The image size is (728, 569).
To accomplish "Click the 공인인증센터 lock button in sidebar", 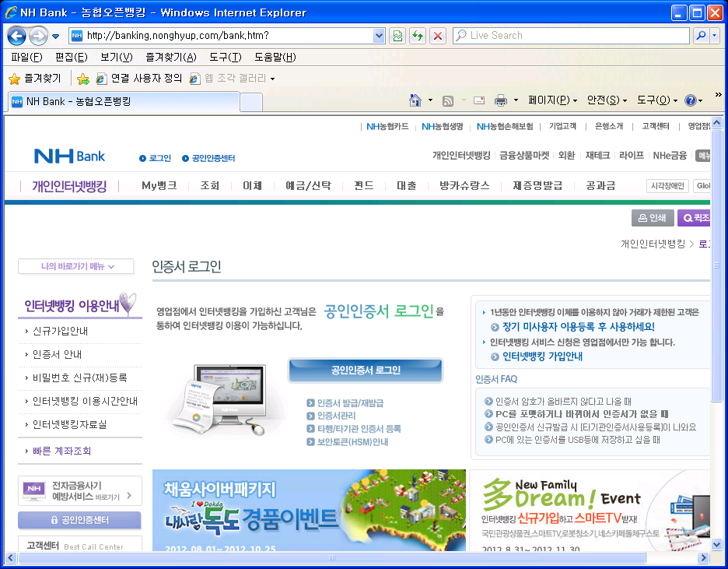I will click(x=79, y=520).
